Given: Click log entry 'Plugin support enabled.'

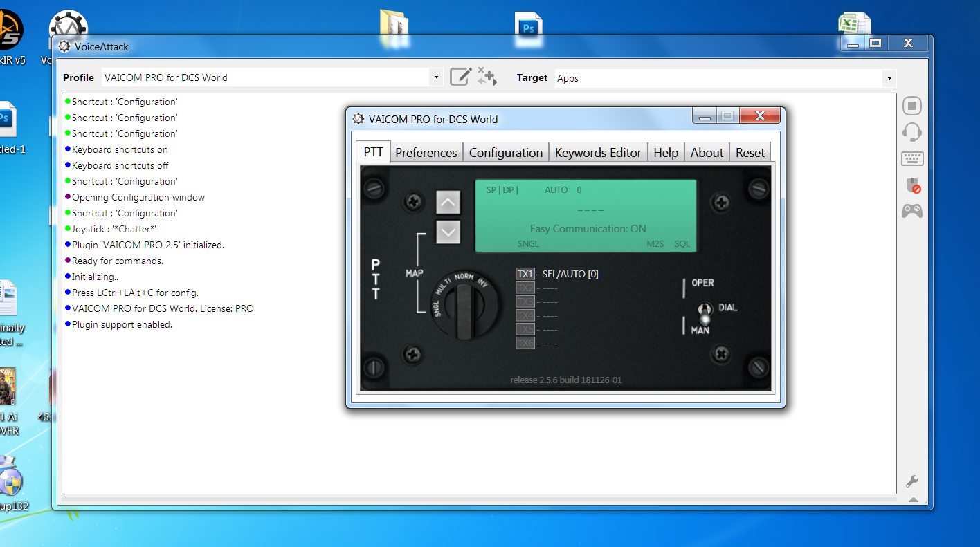Looking at the screenshot, I should pyautogui.click(x=122, y=324).
